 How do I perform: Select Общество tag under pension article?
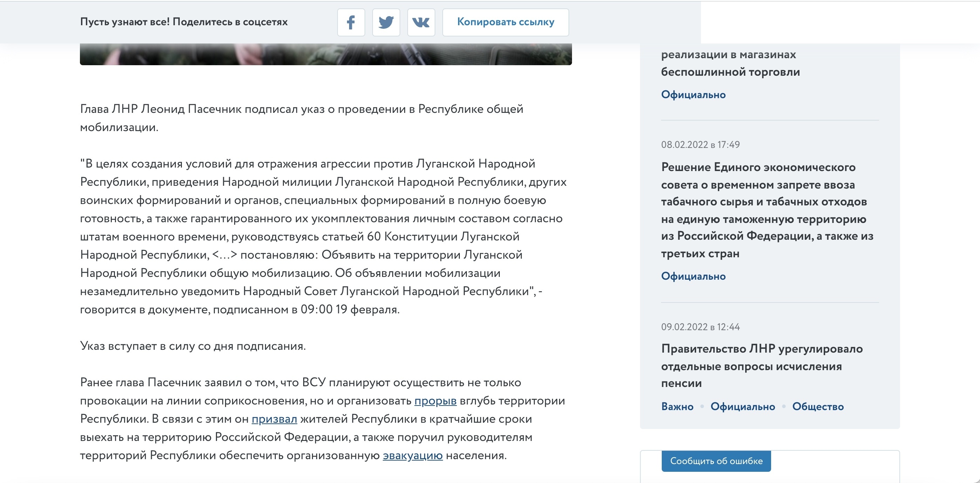818,407
